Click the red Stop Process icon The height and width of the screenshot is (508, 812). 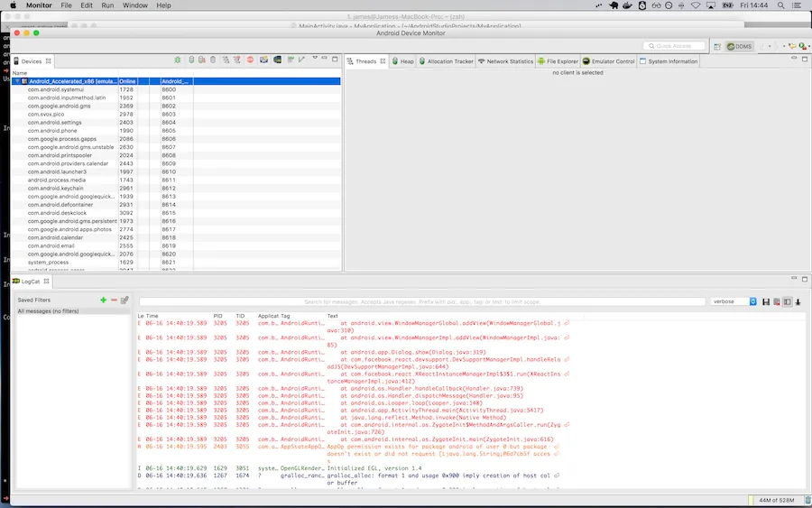click(x=250, y=60)
